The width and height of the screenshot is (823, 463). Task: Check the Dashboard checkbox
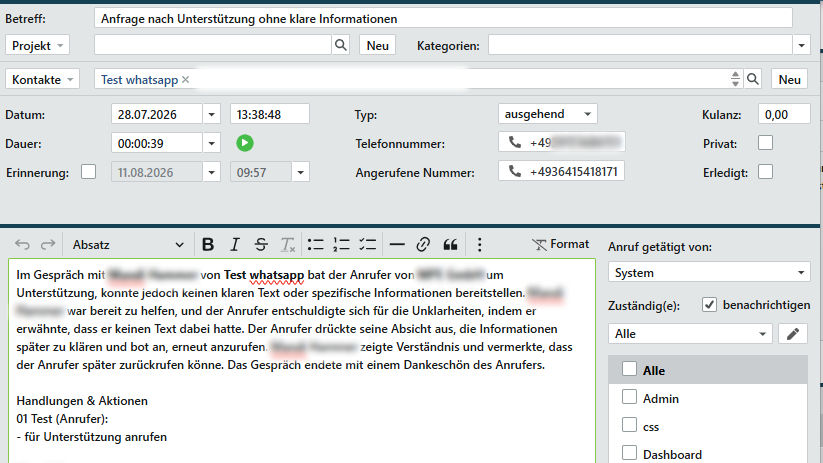tap(629, 453)
